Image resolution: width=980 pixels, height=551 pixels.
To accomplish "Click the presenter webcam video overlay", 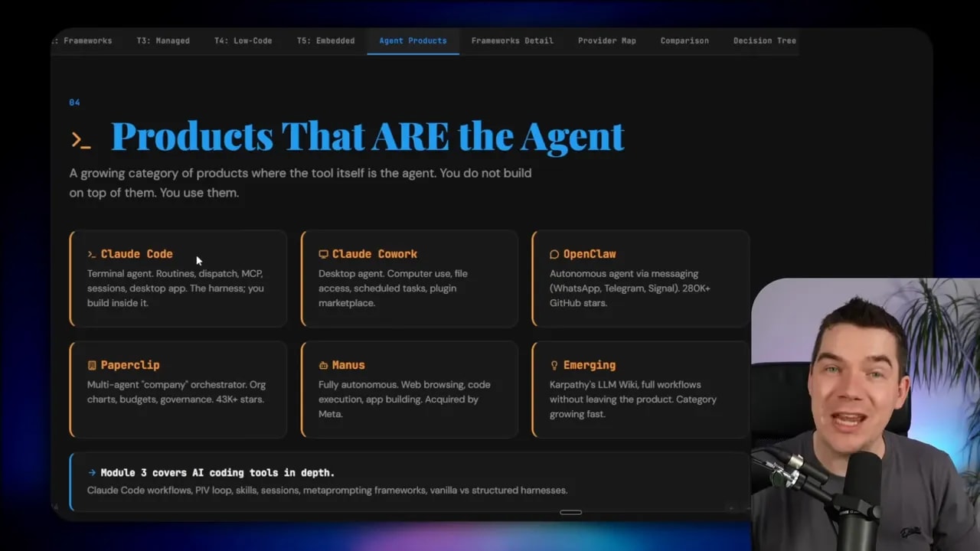I will click(866, 414).
